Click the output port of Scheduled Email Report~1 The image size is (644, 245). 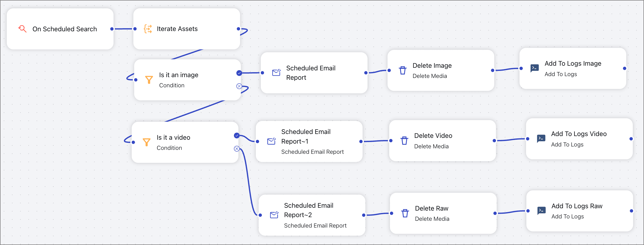coord(361,142)
